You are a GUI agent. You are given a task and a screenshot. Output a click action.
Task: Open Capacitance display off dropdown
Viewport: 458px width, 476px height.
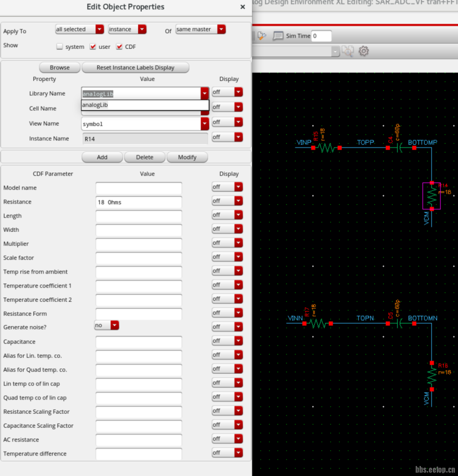(227, 341)
